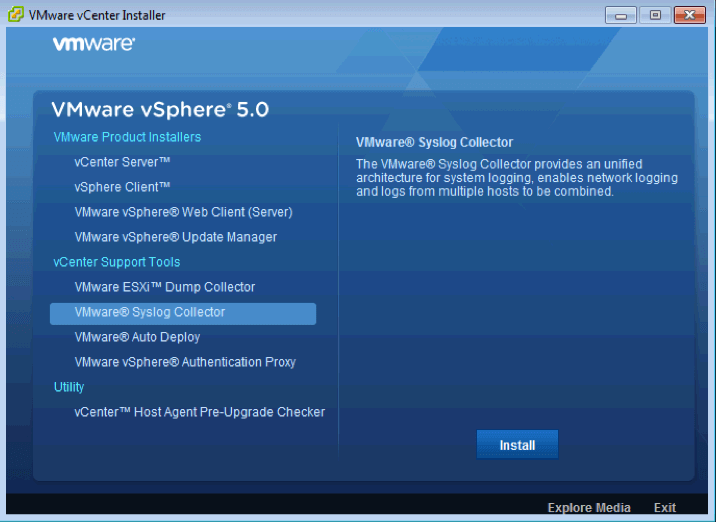The width and height of the screenshot is (716, 522).
Task: Exit the installer via Exit link
Action: pos(665,508)
